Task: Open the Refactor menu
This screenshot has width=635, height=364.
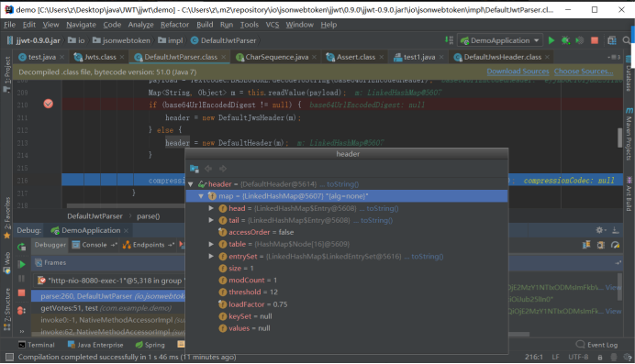Action: click(174, 25)
